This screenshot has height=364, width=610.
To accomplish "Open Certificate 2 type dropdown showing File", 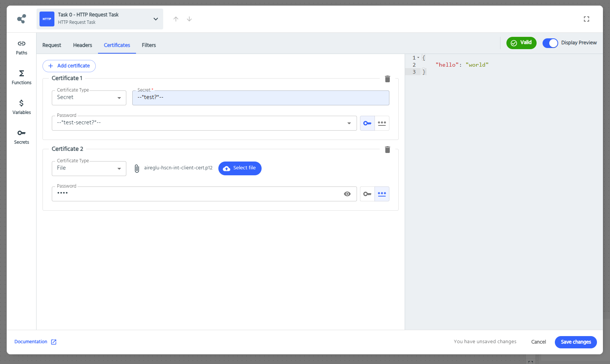I will point(89,169).
